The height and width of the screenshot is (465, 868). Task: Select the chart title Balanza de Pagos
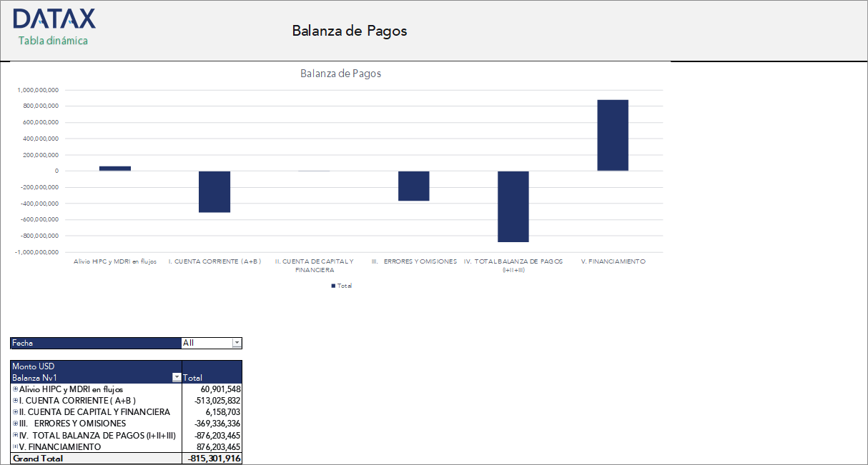[x=340, y=74]
